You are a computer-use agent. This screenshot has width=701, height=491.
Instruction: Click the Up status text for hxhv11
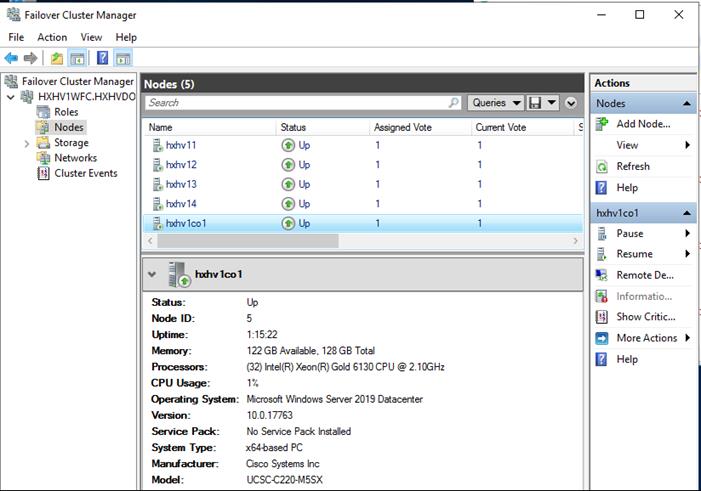click(x=304, y=145)
